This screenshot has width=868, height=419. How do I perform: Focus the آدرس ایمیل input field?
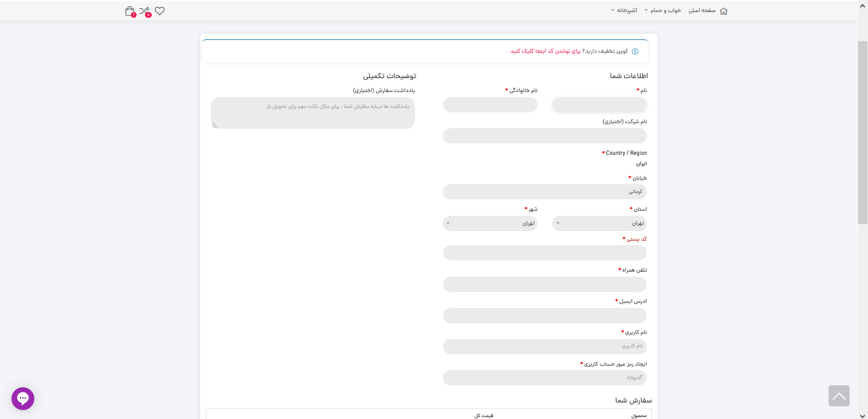pos(545,316)
